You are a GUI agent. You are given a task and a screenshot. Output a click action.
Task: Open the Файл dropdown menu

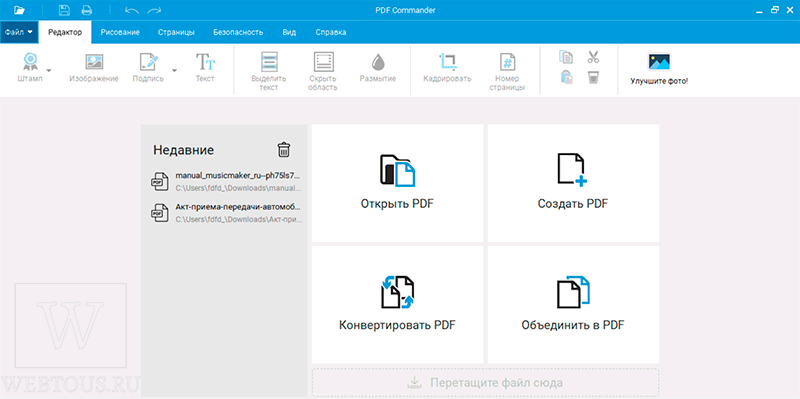[x=19, y=32]
